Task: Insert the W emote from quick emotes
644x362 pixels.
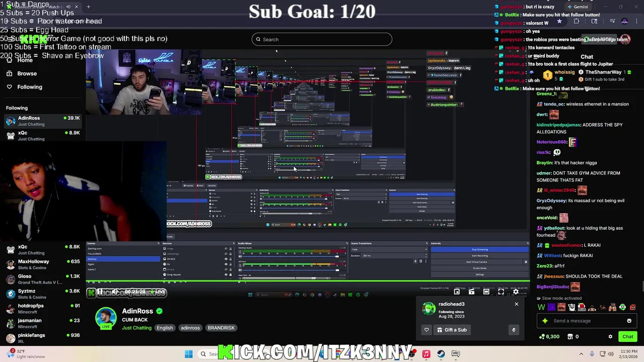Action: pyautogui.click(x=541, y=307)
